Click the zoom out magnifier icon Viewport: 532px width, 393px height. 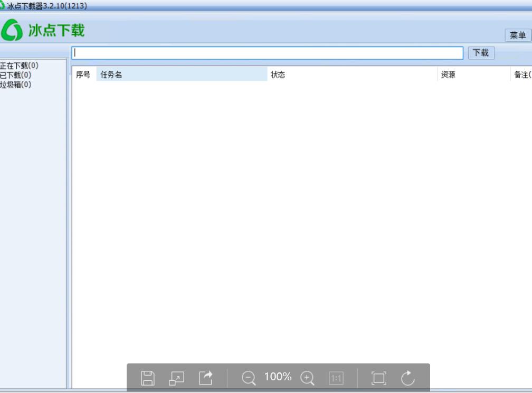249,378
